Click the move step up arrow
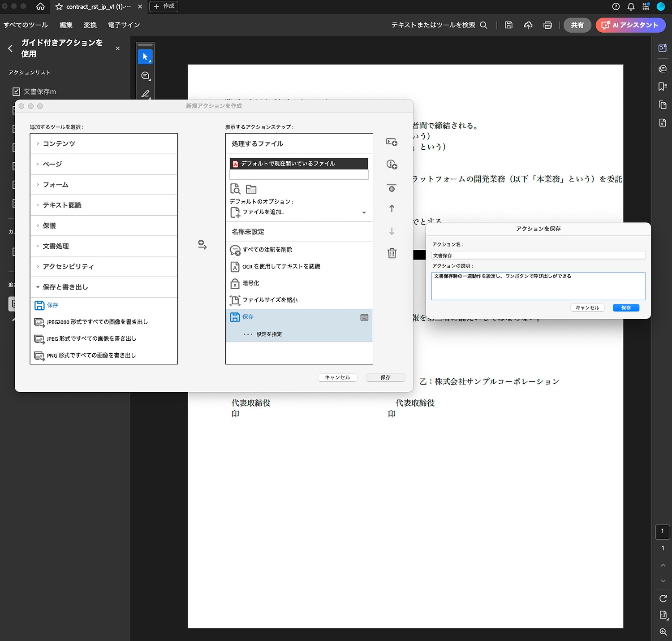The image size is (672, 641). pos(392,208)
